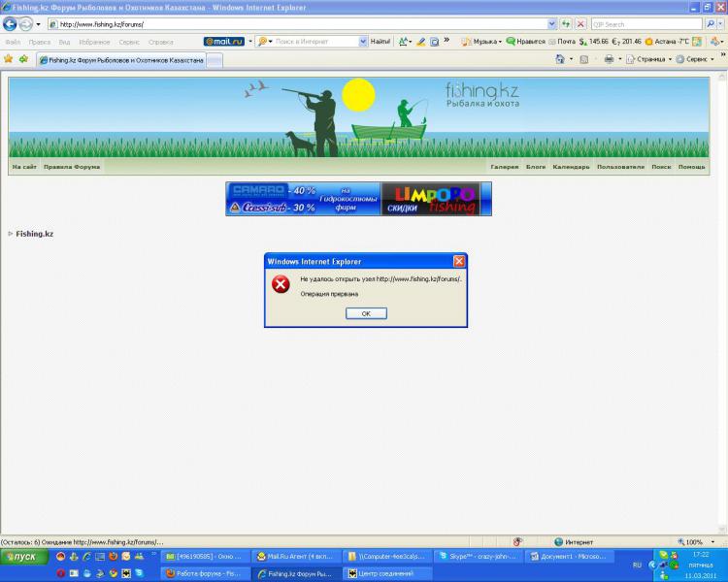
Task: Click the browser Forward arrow button
Action: coord(25,23)
